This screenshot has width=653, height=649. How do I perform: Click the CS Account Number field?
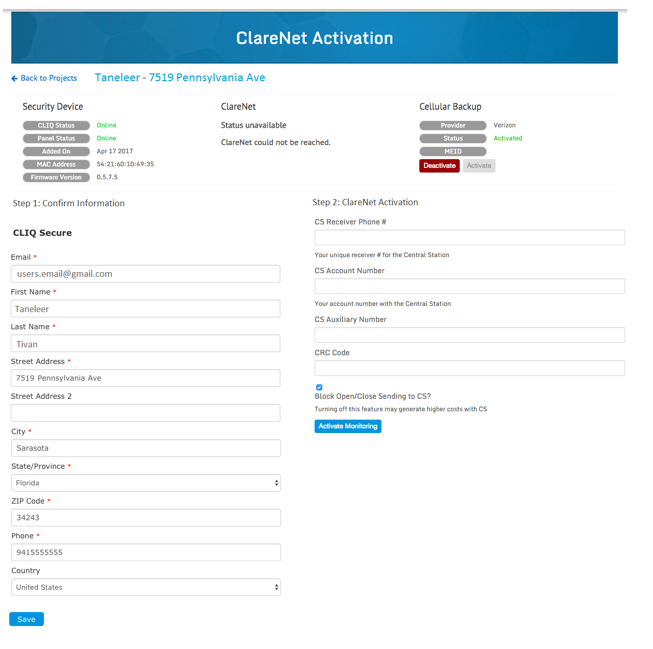tap(470, 286)
